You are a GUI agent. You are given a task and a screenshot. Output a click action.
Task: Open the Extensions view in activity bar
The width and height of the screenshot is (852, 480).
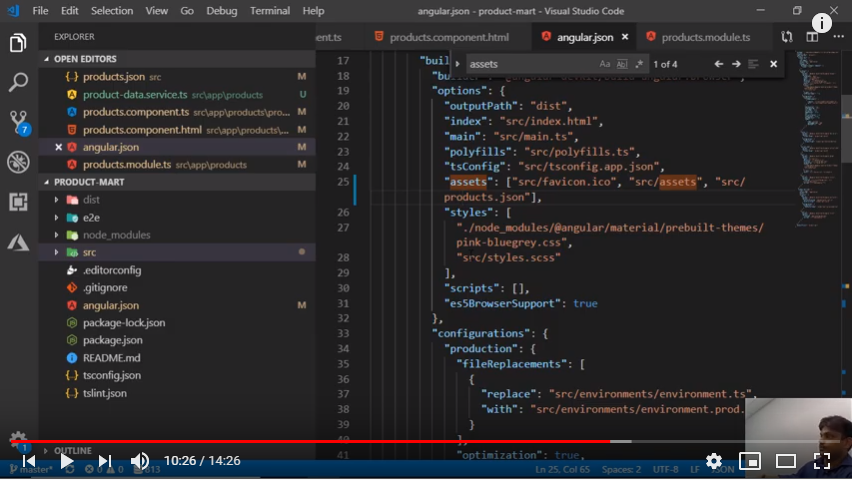tap(18, 202)
